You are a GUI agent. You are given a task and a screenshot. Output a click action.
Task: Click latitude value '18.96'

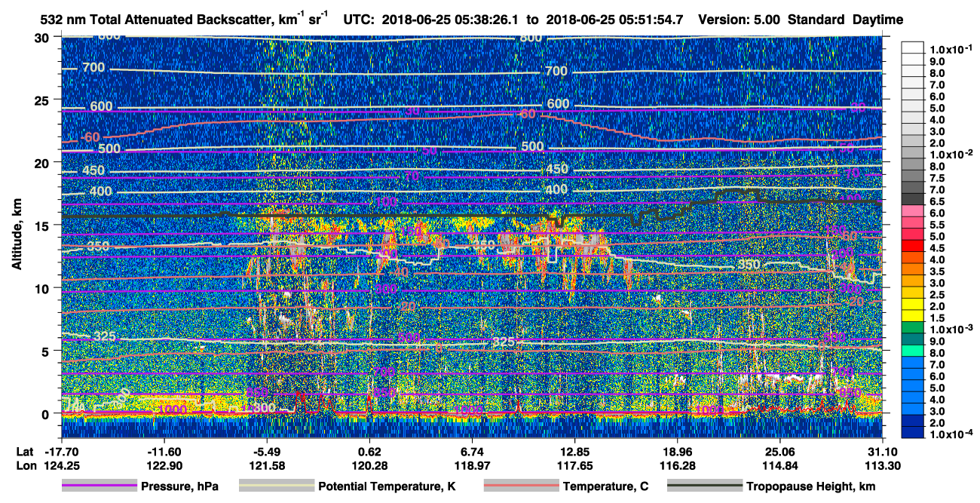678,450
